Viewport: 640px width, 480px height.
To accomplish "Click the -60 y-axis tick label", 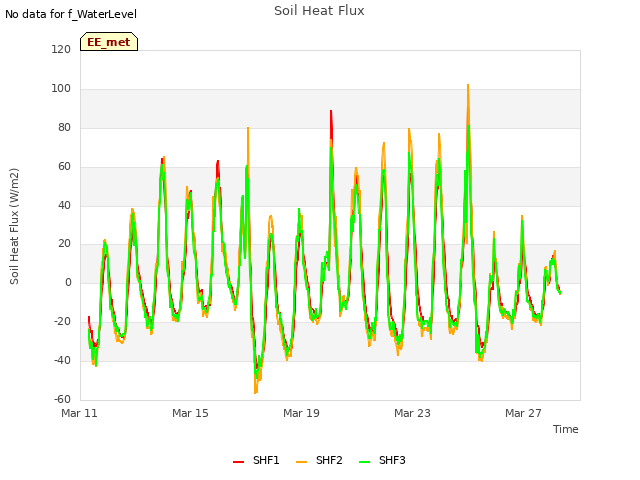I will coord(62,399).
